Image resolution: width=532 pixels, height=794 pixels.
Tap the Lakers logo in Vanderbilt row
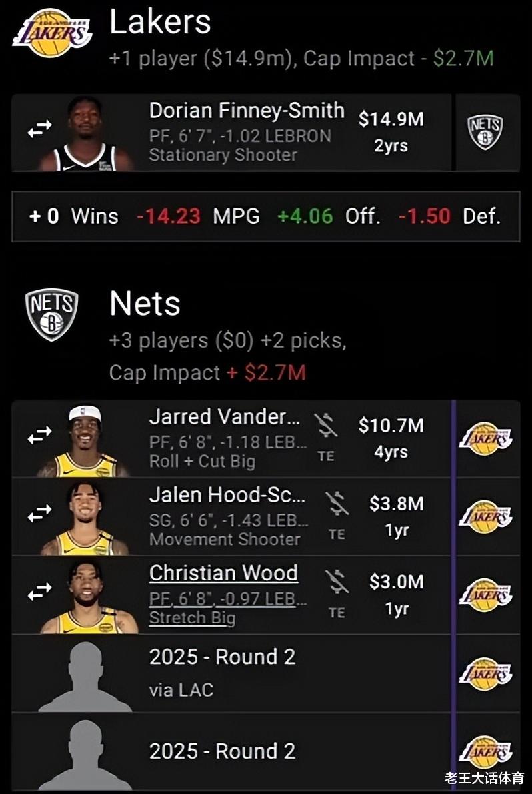(x=485, y=438)
